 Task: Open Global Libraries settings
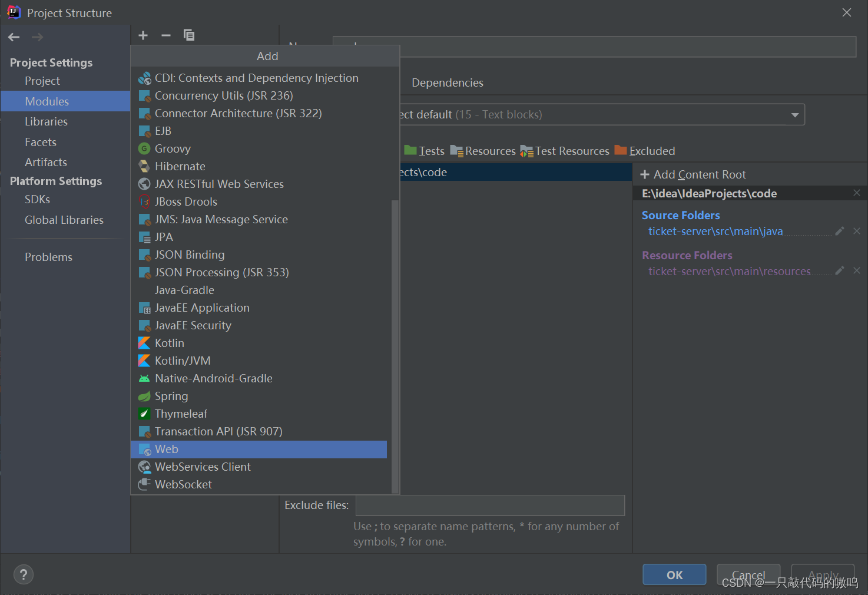point(65,220)
